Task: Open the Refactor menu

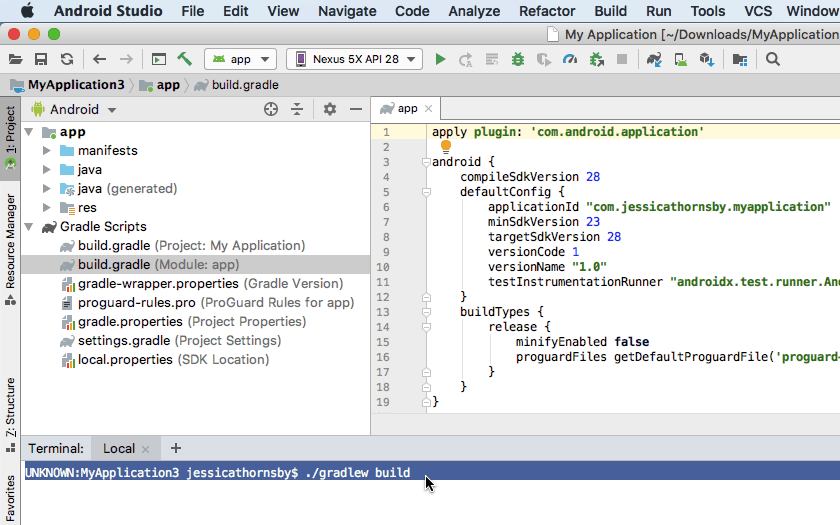Action: [x=547, y=11]
